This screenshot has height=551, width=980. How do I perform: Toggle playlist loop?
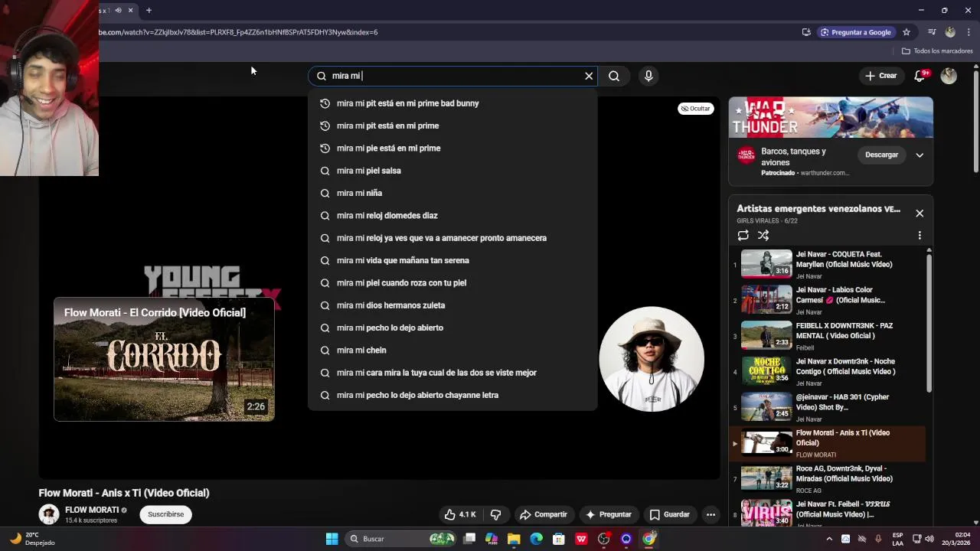pyautogui.click(x=743, y=236)
